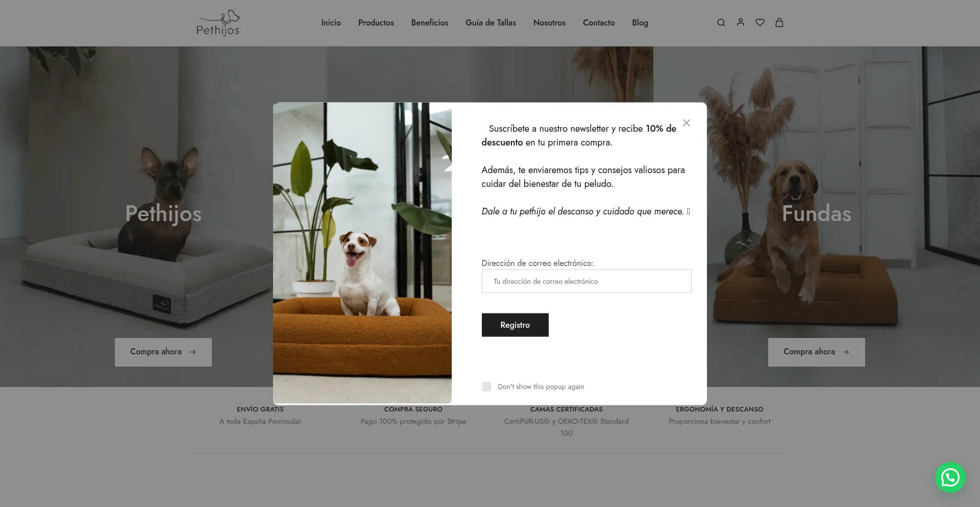
Task: Click the dog photo in popup
Action: pos(362,253)
